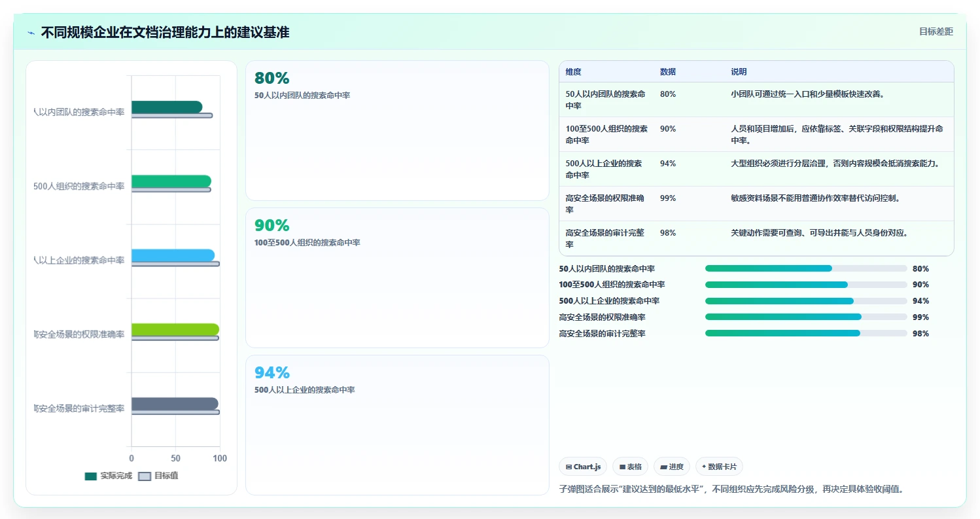The width and height of the screenshot is (980, 519).
Task: Click the x-axis tick label 100
Action: point(220,458)
